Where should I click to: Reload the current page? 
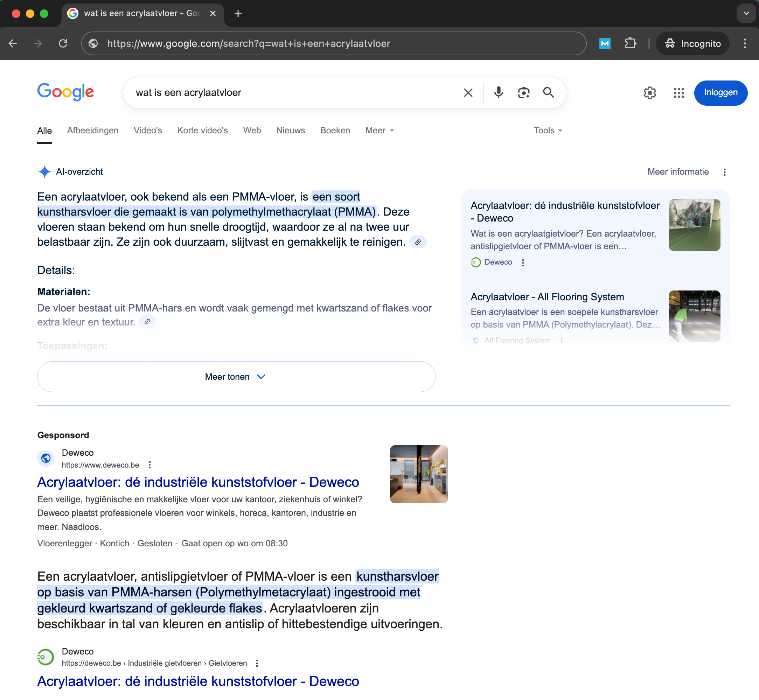tap(63, 43)
